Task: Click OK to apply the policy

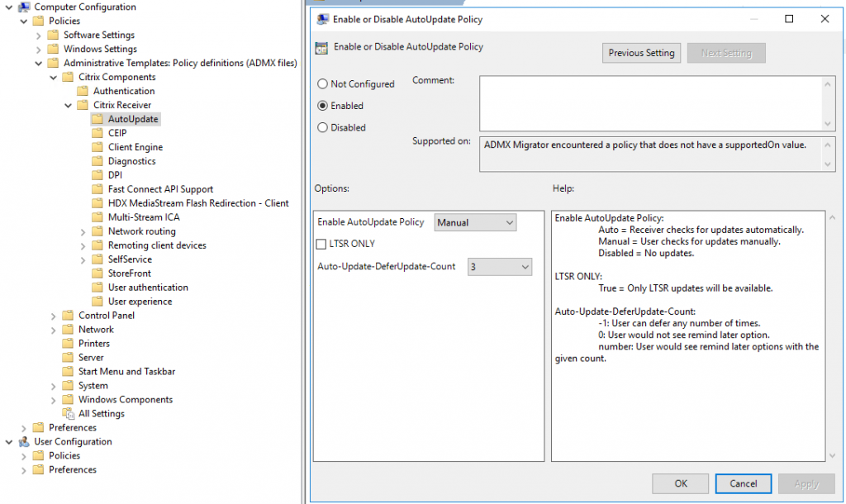Action: tap(680, 483)
